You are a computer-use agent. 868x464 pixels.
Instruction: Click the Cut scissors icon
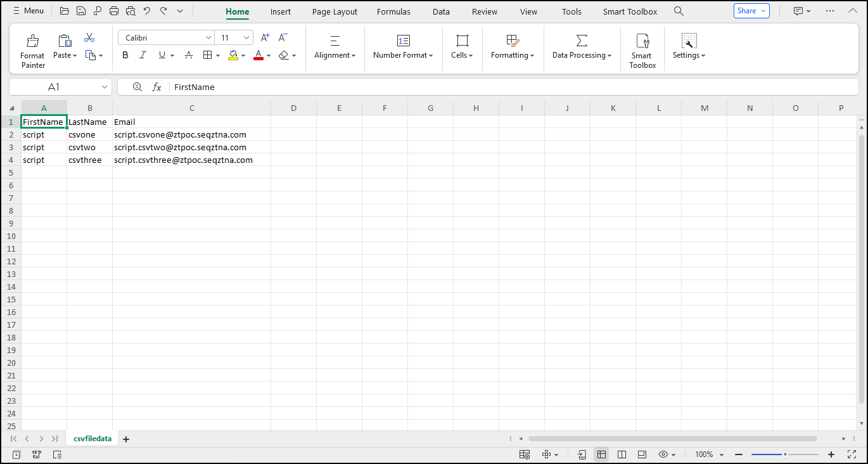coord(89,38)
